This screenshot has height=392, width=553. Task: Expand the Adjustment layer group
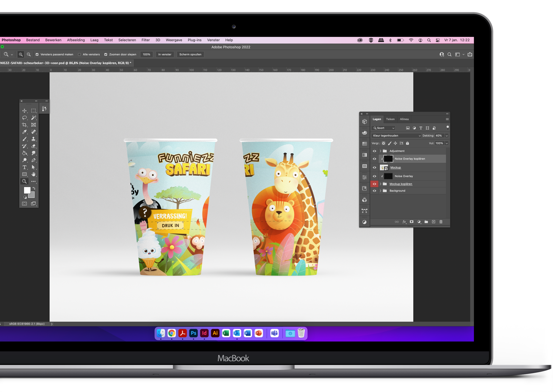coord(380,151)
